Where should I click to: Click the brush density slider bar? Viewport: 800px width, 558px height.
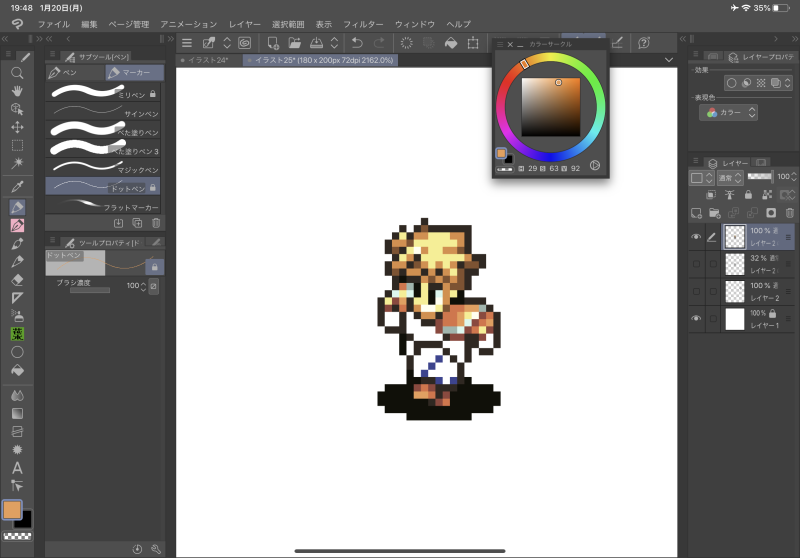(90, 290)
